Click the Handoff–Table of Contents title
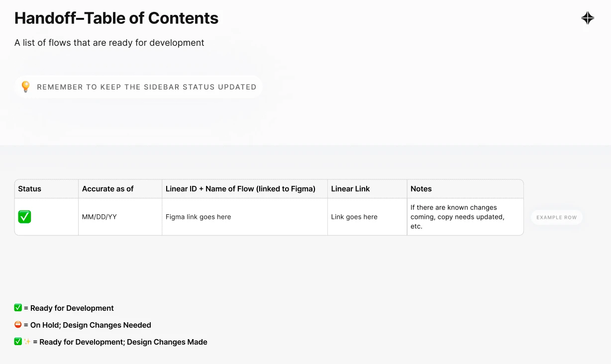The width and height of the screenshot is (611, 364). [x=116, y=18]
